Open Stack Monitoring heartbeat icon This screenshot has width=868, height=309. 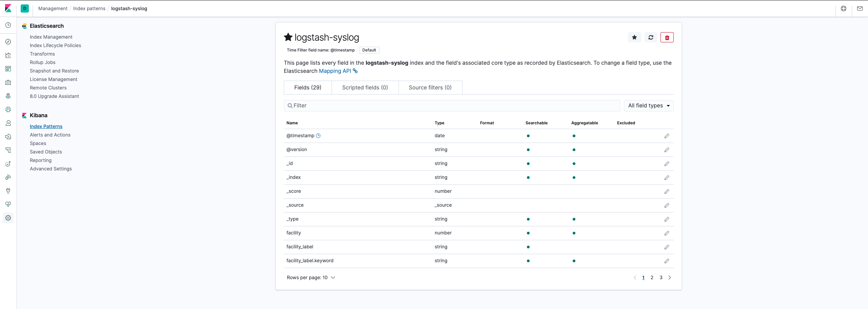(x=8, y=204)
